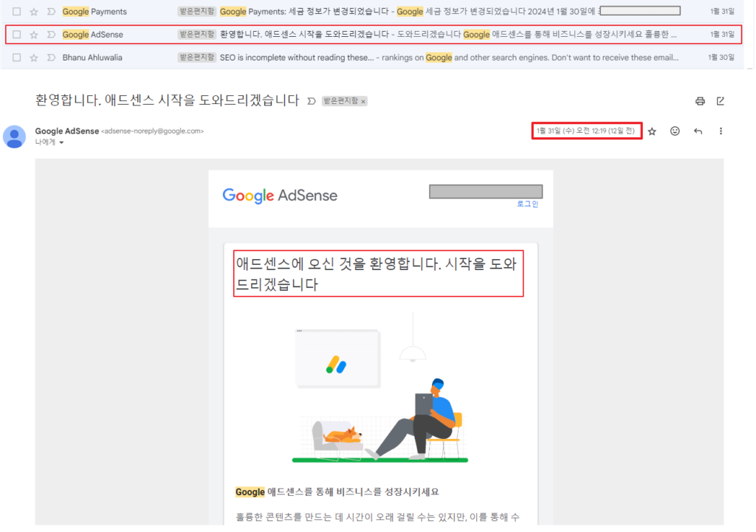Star the Google Payments email
This screenshot has height=532, width=756.
pos(34,12)
